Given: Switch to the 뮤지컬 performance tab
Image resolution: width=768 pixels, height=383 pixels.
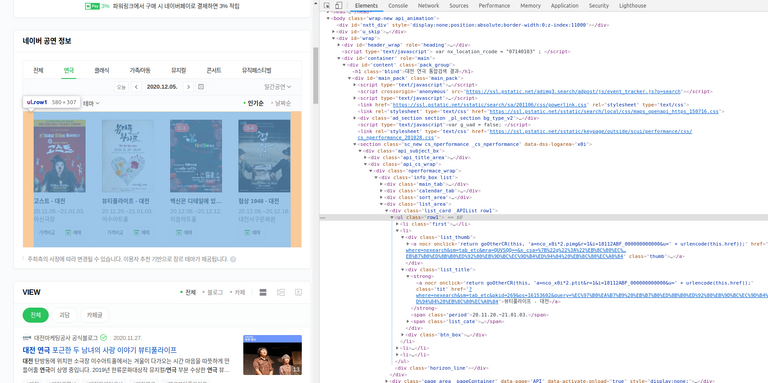Looking at the screenshot, I should pyautogui.click(x=178, y=71).
